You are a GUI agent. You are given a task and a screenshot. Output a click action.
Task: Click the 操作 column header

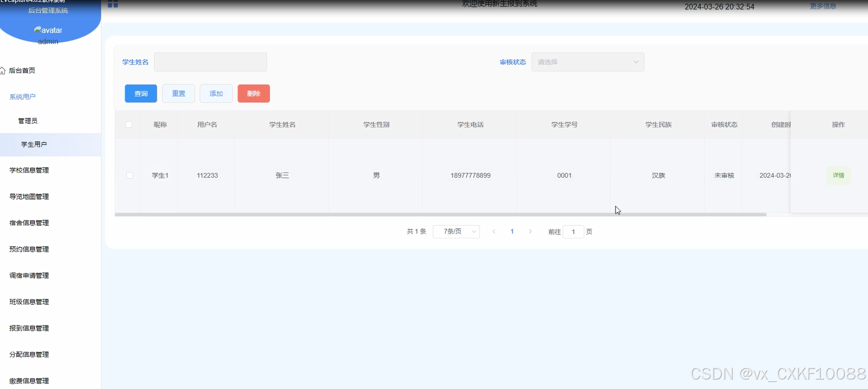point(838,125)
